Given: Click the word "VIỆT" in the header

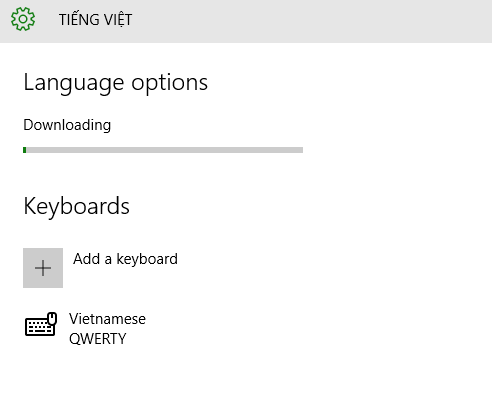Looking at the screenshot, I should 118,19.
